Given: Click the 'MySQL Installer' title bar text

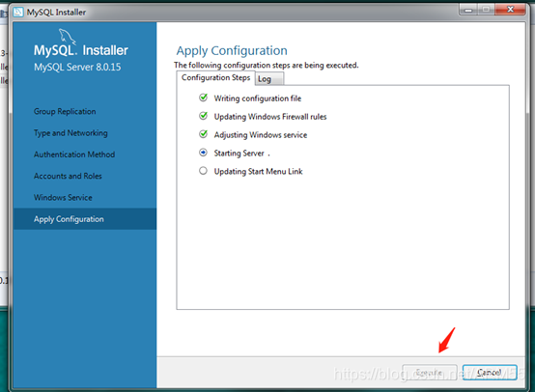Looking at the screenshot, I should click(56, 13).
